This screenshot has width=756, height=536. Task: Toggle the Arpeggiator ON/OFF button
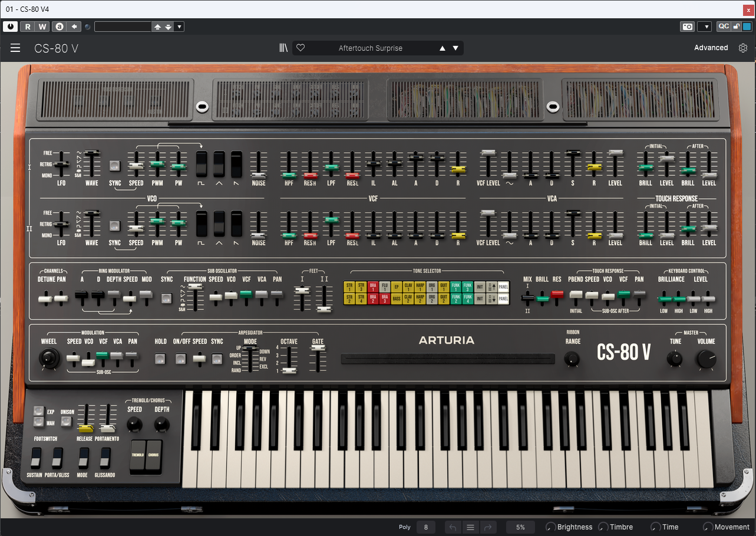[x=181, y=358]
